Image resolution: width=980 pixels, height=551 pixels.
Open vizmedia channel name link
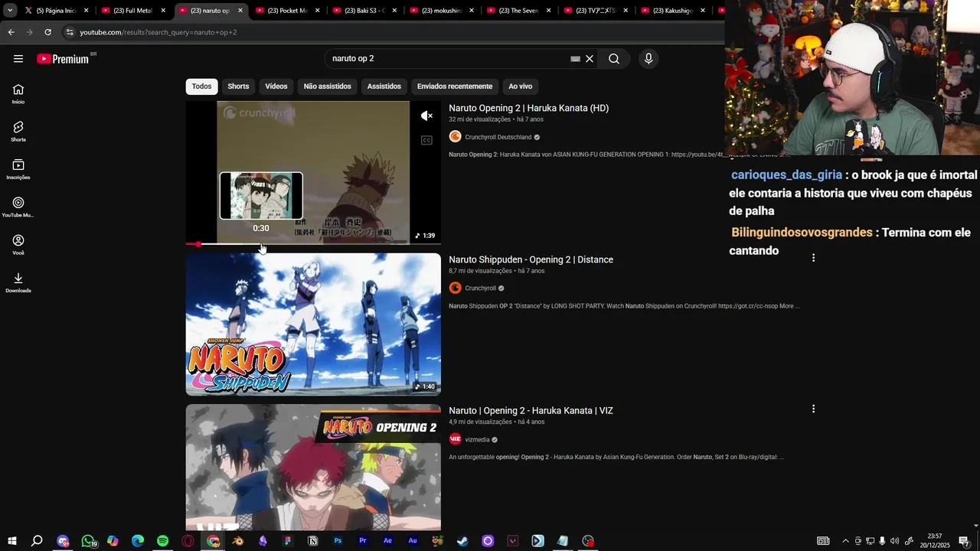click(477, 439)
